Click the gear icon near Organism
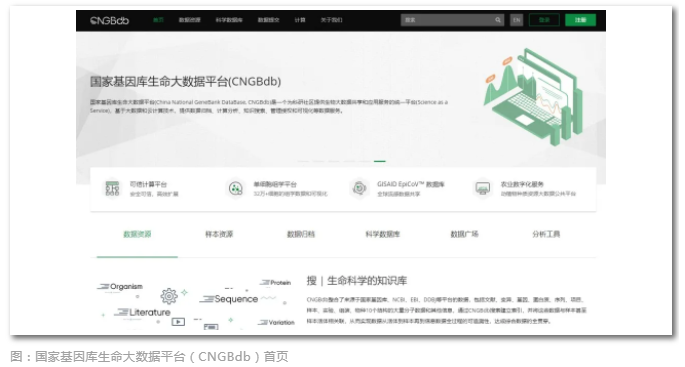The image size is (685, 367). [169, 296]
